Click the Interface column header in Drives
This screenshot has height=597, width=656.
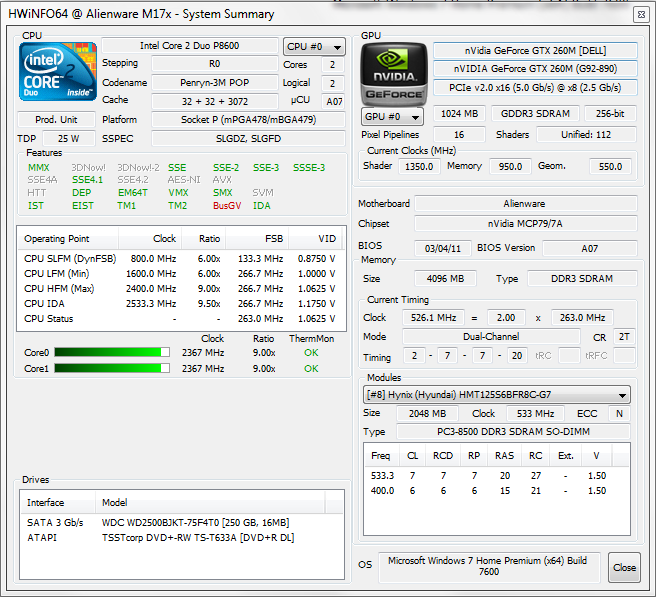coord(58,502)
